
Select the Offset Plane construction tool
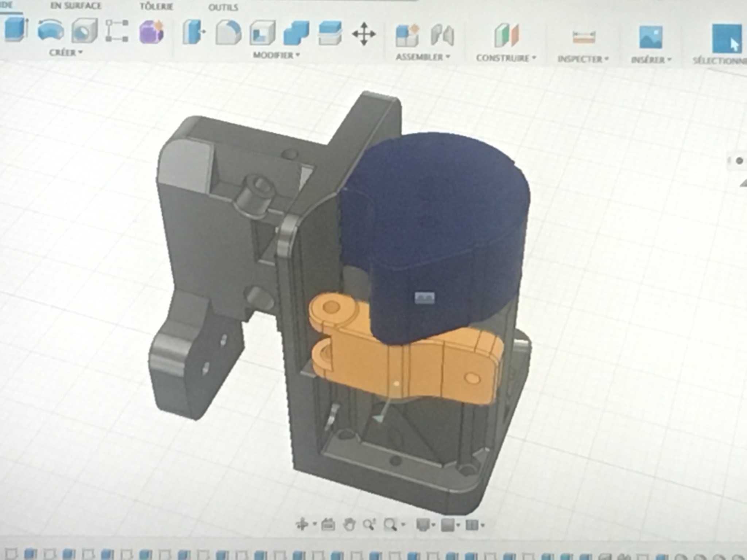pyautogui.click(x=507, y=36)
